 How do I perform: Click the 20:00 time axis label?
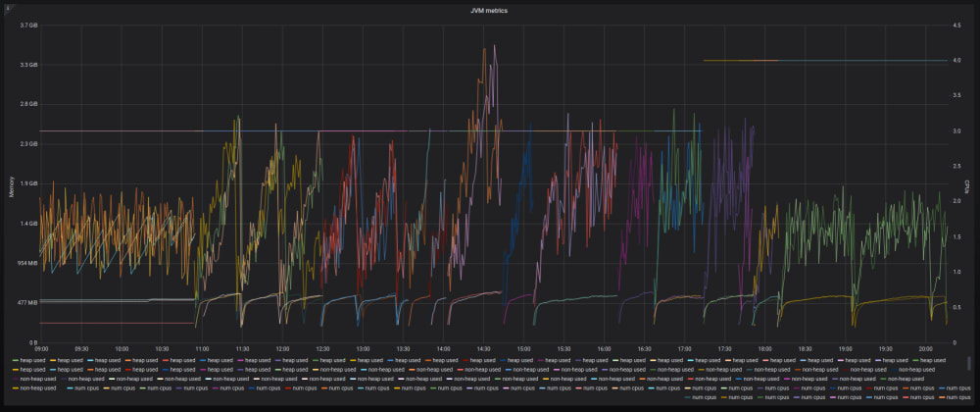pos(926,349)
